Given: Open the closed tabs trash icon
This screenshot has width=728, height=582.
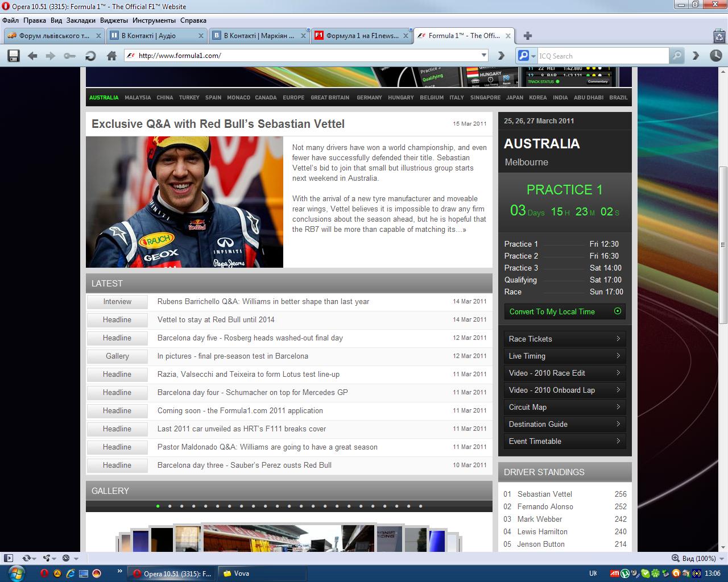Looking at the screenshot, I should (719, 36).
